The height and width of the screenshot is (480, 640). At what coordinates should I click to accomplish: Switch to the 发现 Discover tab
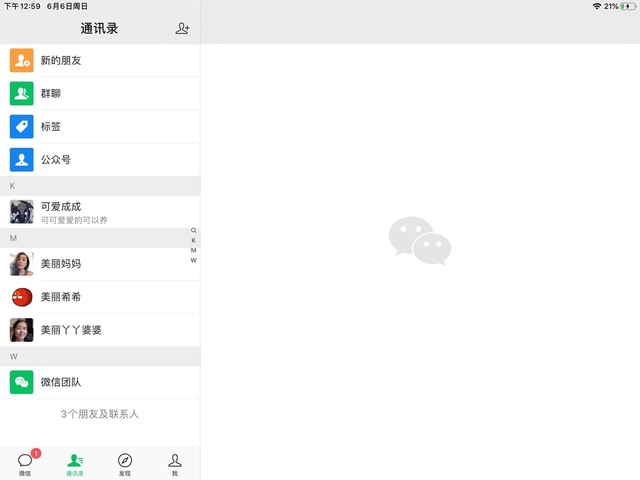coord(125,463)
